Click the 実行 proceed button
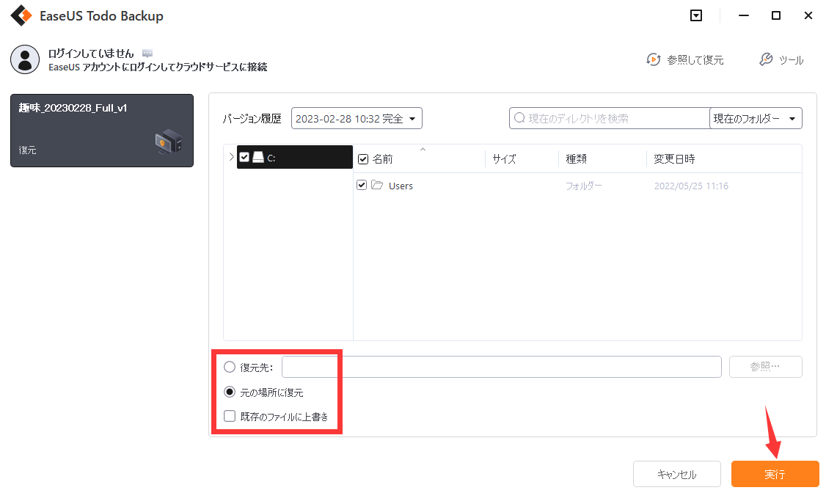Screen dimensions: 826x504 coord(775,475)
